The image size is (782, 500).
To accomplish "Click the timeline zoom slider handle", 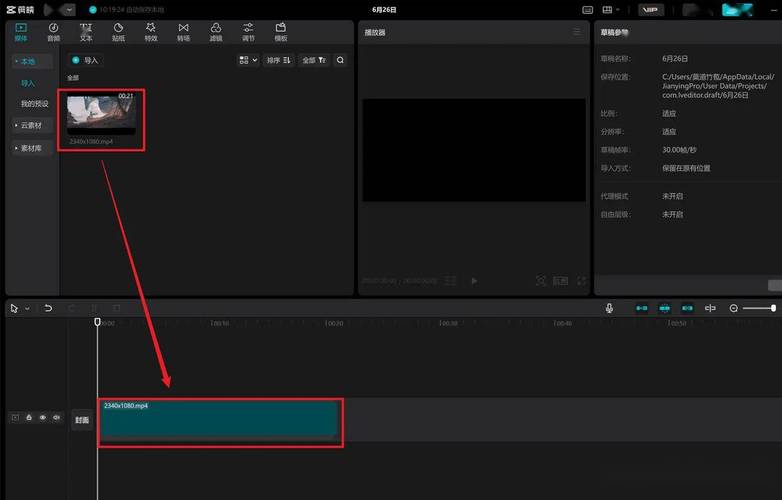I will click(773, 308).
